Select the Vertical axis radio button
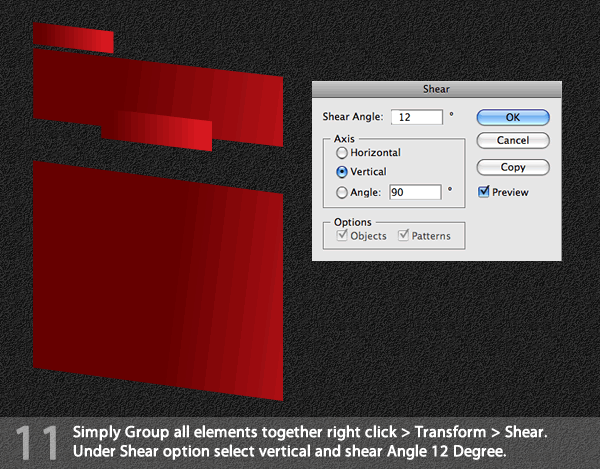 pos(342,172)
